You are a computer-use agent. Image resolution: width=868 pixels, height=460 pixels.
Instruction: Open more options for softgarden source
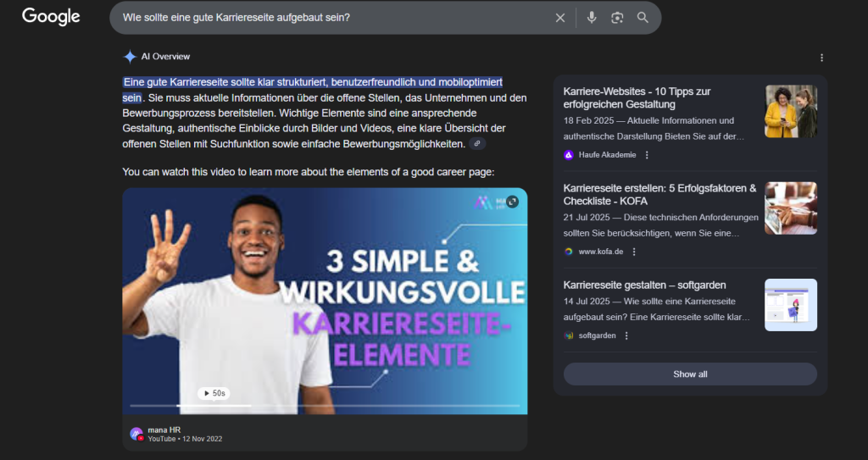pyautogui.click(x=626, y=335)
